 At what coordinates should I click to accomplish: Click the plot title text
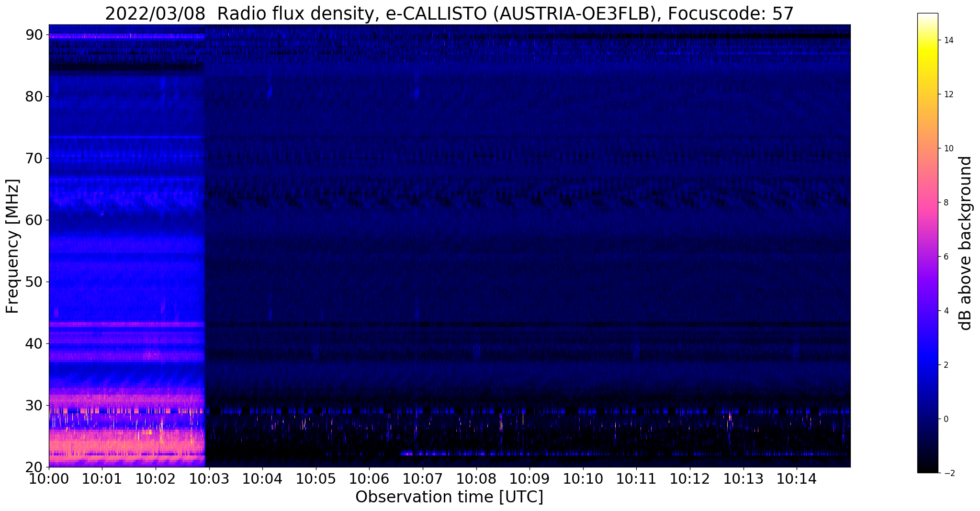[449, 13]
